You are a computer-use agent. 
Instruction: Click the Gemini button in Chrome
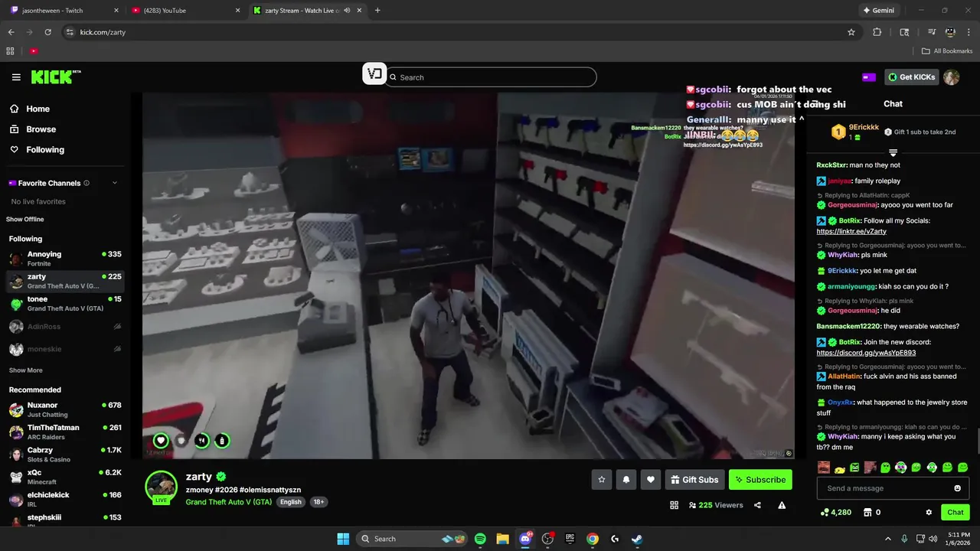878,11
